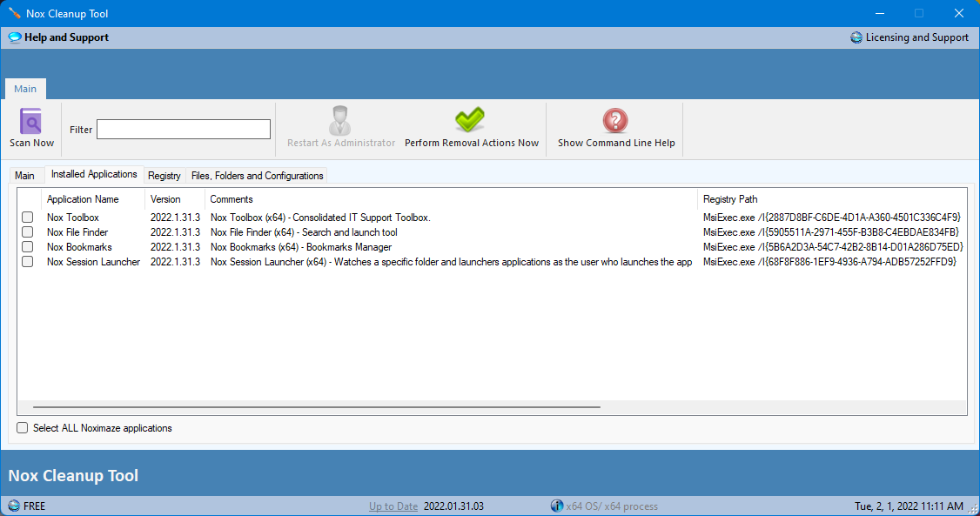Viewport: 980px width, 516px height.
Task: Select the Nox Bookmarks application name
Action: click(x=79, y=247)
